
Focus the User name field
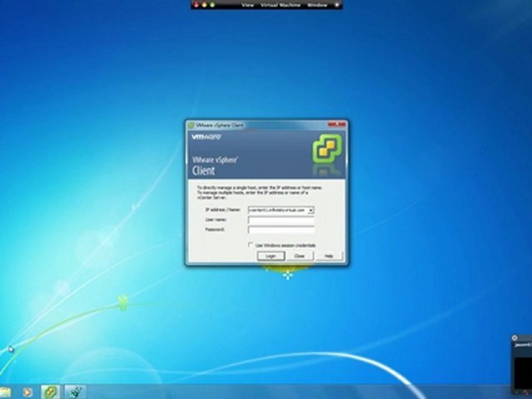(281, 220)
